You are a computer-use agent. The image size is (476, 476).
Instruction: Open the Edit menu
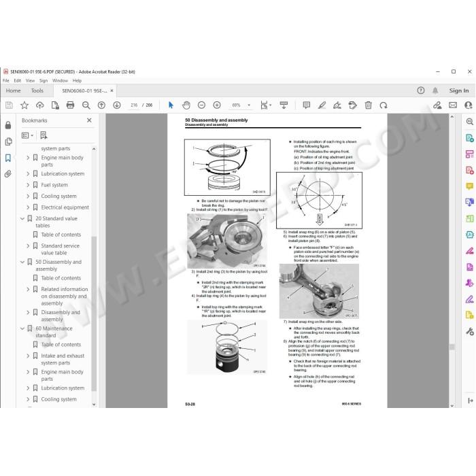pyautogui.click(x=17, y=80)
